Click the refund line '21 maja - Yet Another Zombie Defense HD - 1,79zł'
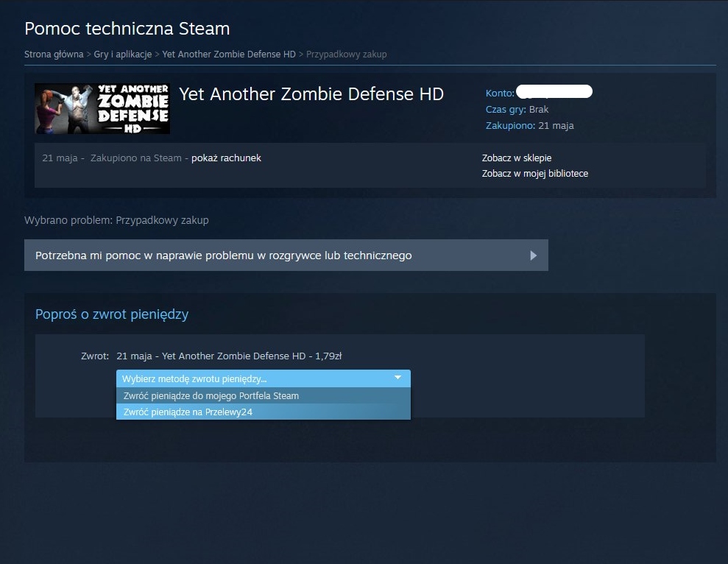Image resolution: width=728 pixels, height=564 pixels. [x=229, y=356]
